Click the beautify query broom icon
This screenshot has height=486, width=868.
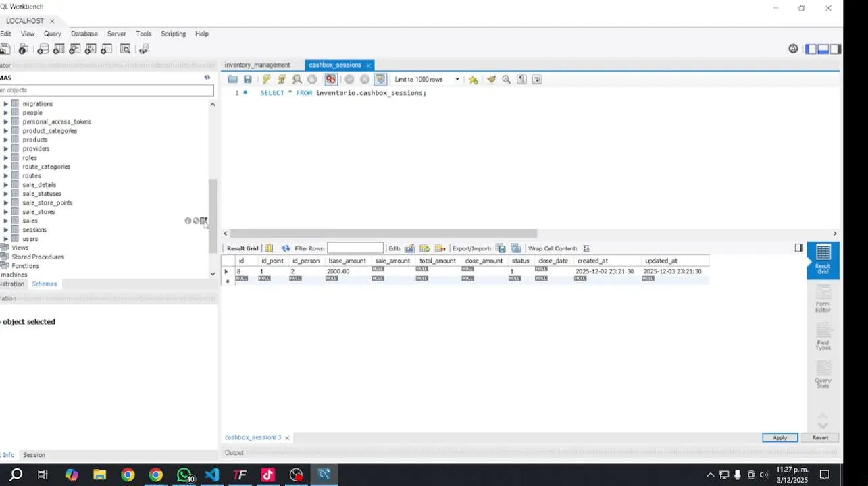point(491,80)
